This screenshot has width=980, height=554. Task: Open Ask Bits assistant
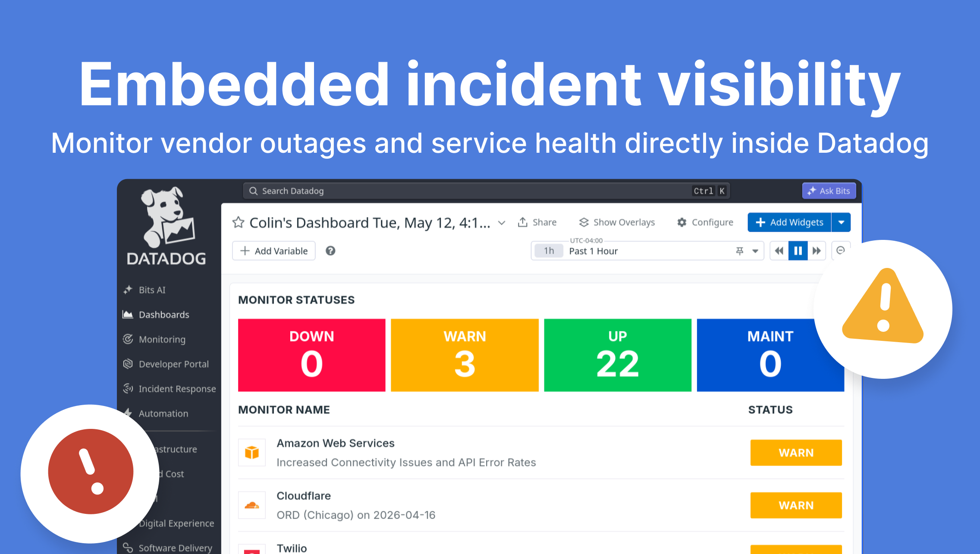[x=829, y=191]
